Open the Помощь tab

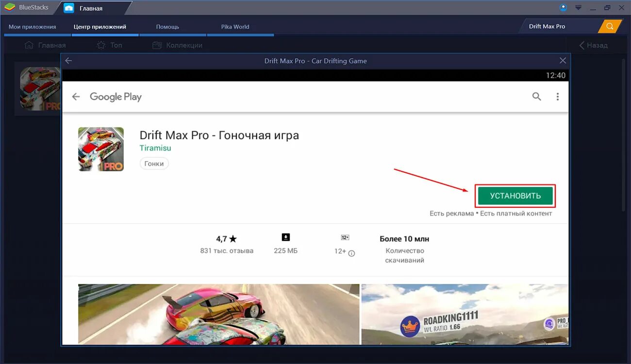click(167, 27)
